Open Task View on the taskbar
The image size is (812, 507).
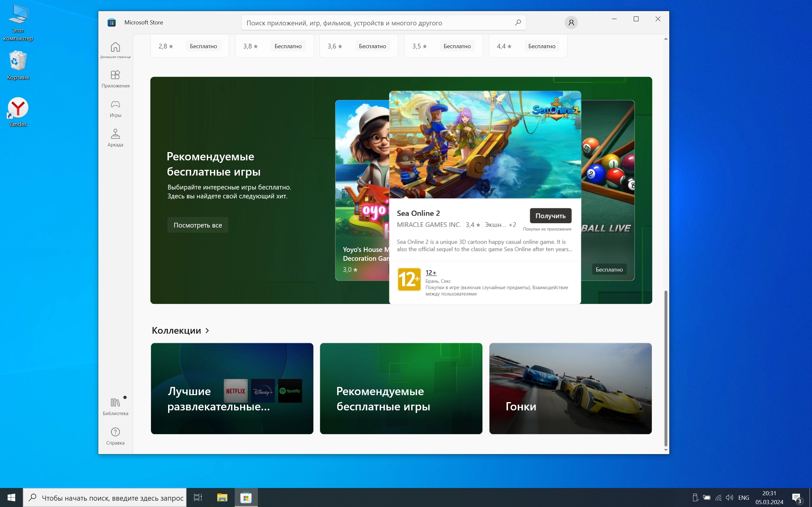pos(198,497)
